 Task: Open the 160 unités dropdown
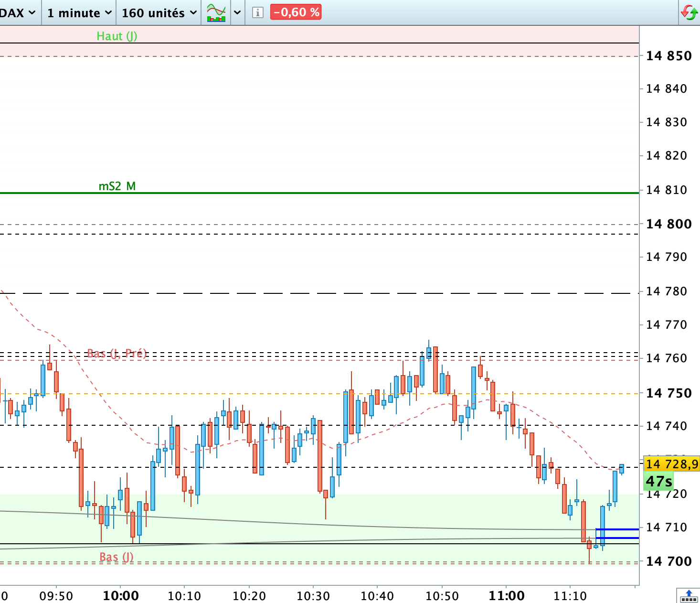coord(159,13)
